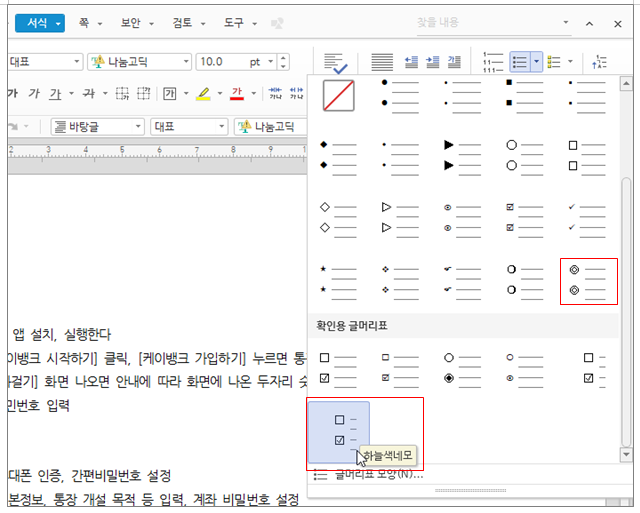Image resolution: width=640 pixels, height=513 pixels.
Task: Click the numbered list icon
Action: pyautogui.click(x=493, y=62)
